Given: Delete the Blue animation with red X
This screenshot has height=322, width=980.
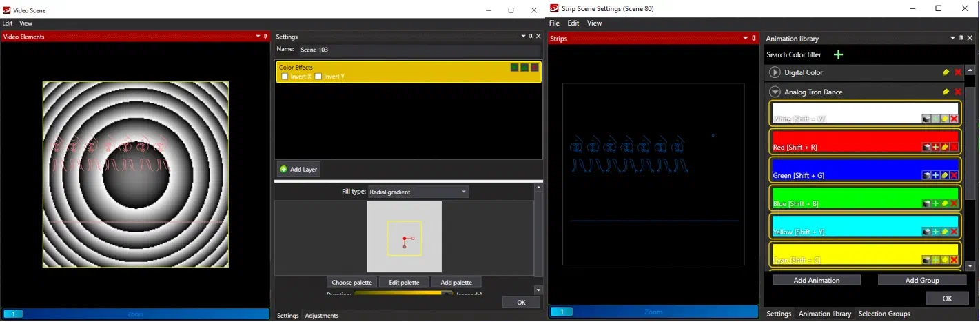Looking at the screenshot, I should tap(954, 203).
